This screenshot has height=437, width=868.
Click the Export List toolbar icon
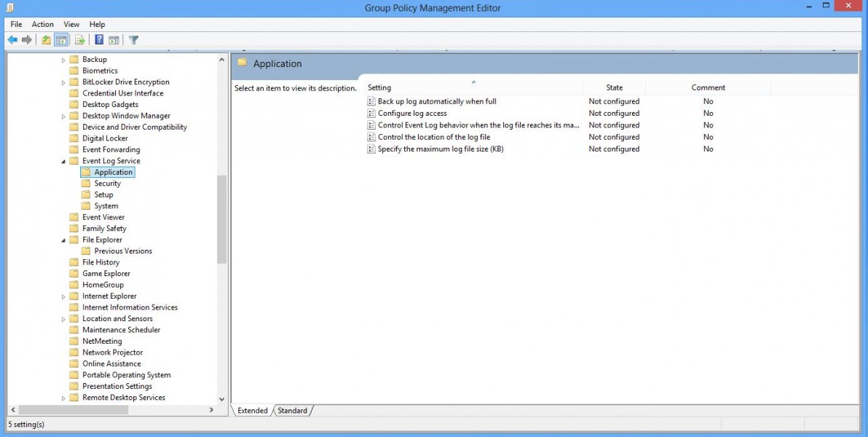pyautogui.click(x=79, y=40)
